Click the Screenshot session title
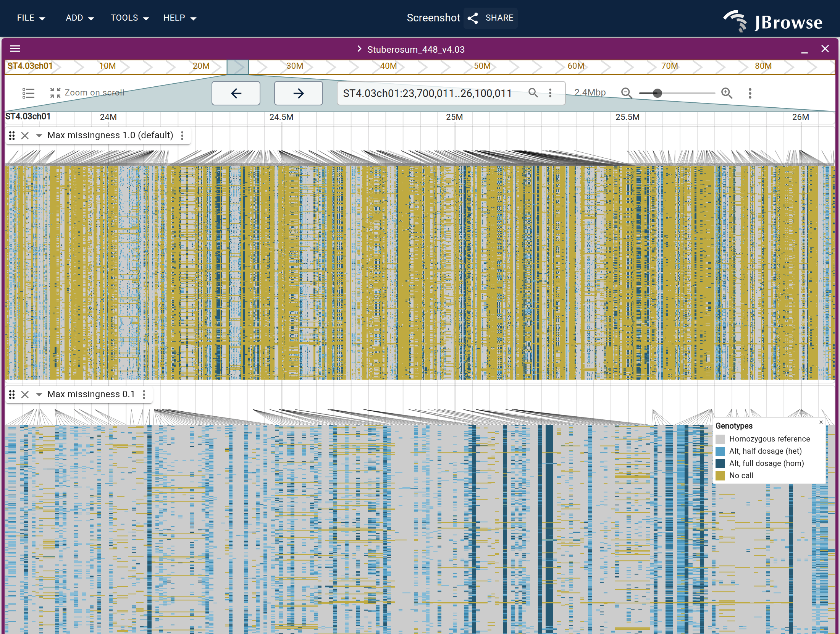This screenshot has height=634, width=840. click(x=433, y=18)
